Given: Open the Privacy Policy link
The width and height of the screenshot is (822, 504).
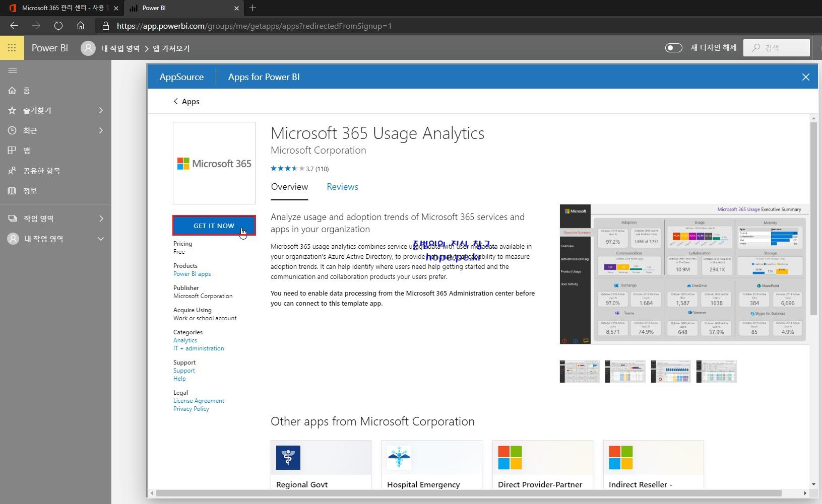Looking at the screenshot, I should 191,409.
